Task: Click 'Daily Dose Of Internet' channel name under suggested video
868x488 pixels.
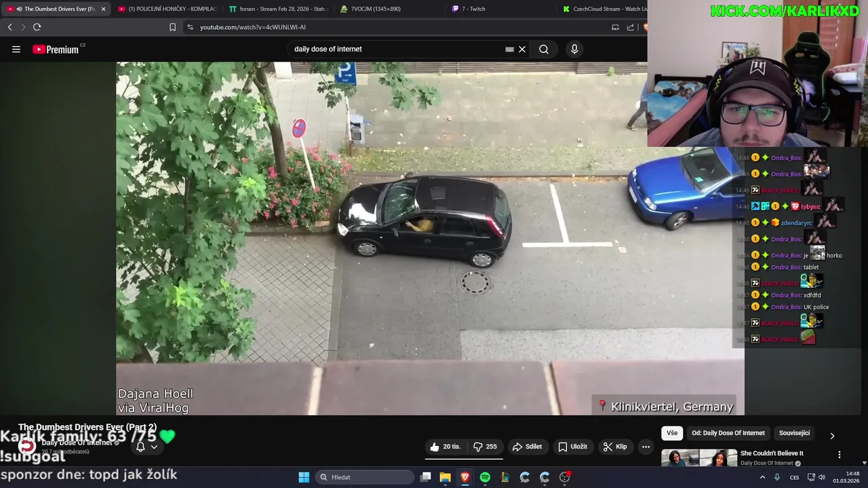Action: click(x=766, y=464)
